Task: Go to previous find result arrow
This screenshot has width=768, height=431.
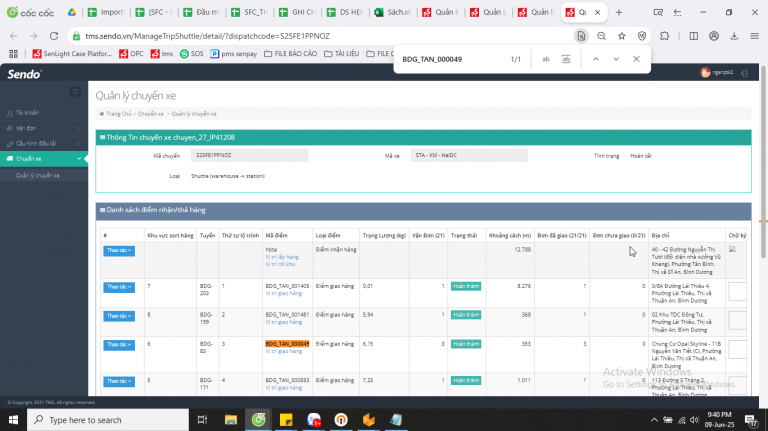Action: 596,59
